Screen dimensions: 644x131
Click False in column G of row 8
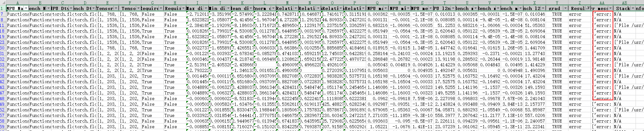(152, 20)
